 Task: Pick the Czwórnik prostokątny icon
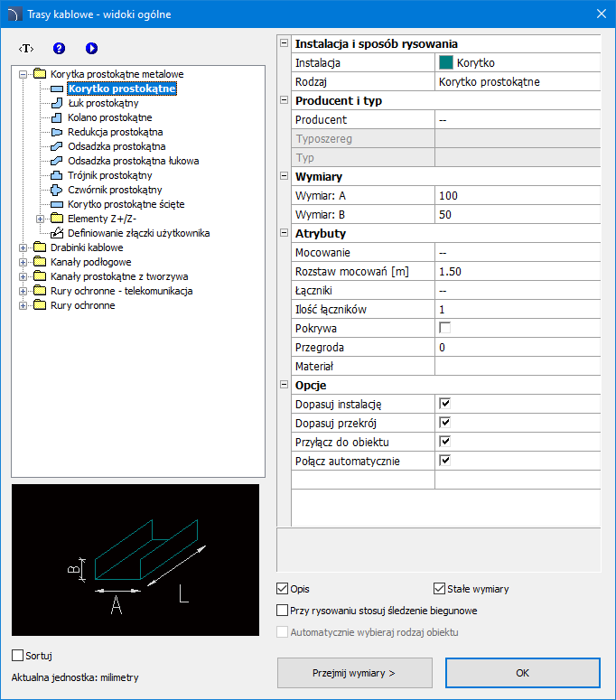57,190
